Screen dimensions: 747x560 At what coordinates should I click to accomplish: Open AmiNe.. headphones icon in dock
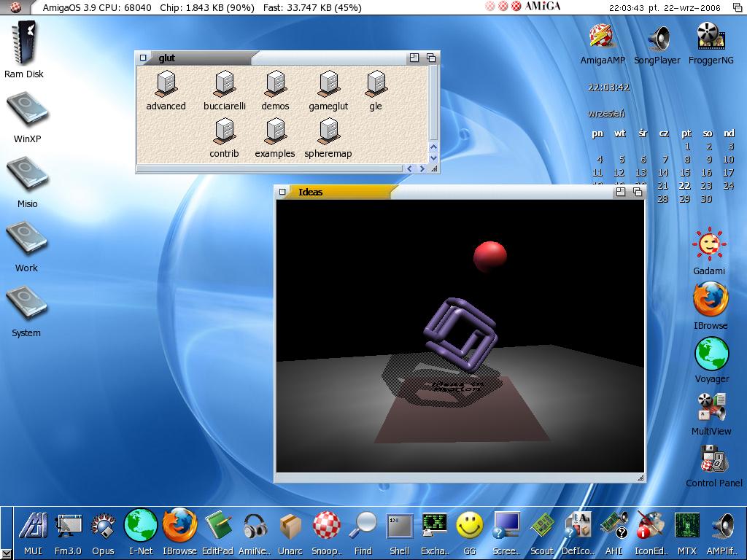255,527
